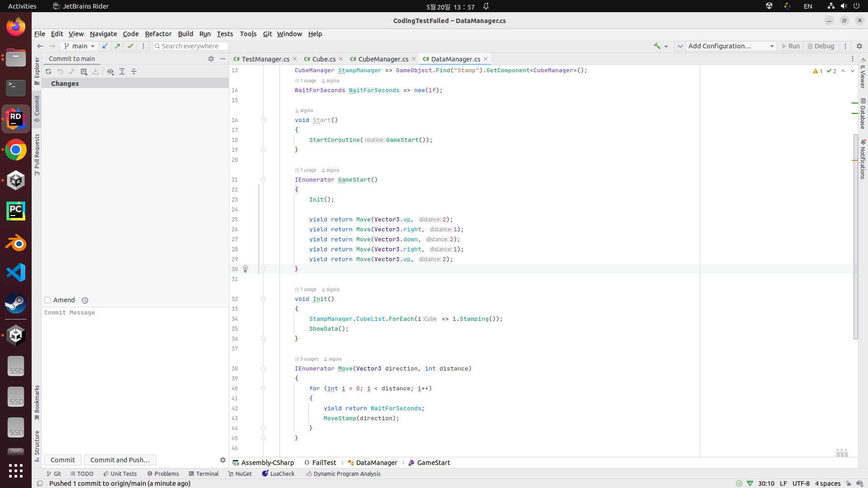The width and height of the screenshot is (868, 488).
Task: Click the Collapse All icon in Commit panel
Action: (x=134, y=71)
